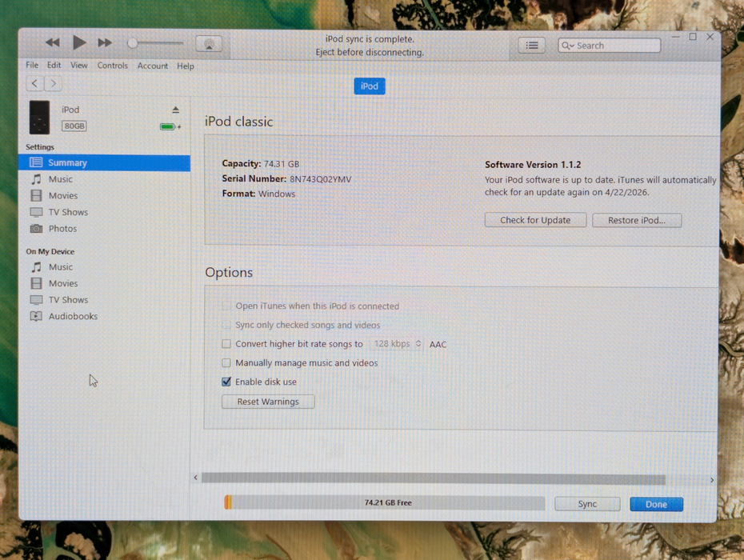Click the 80GB capacity badge
This screenshot has width=744, height=560.
pos(74,126)
